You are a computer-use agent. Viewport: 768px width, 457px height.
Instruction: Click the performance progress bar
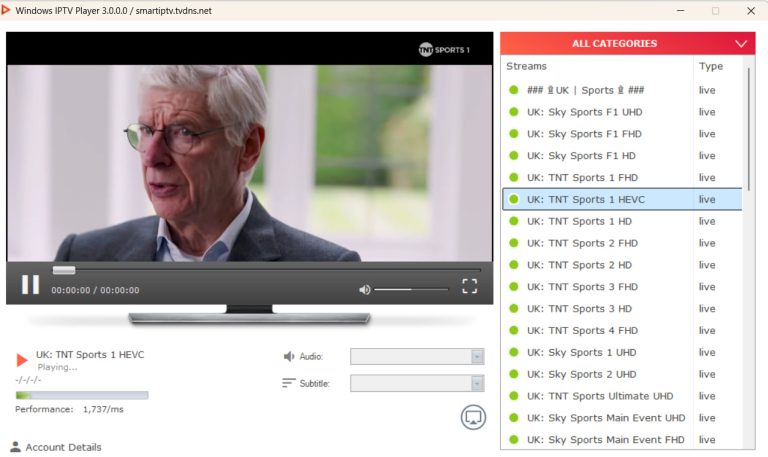click(x=82, y=395)
